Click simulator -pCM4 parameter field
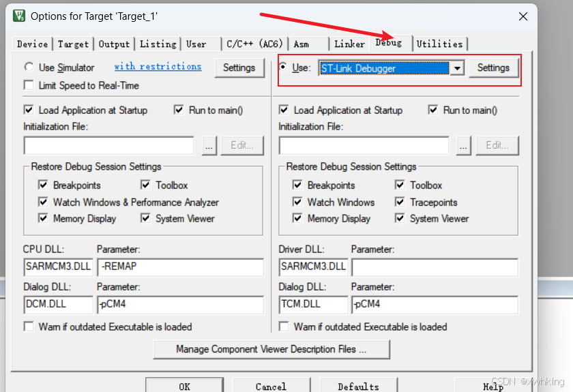The image size is (573, 392). click(181, 305)
